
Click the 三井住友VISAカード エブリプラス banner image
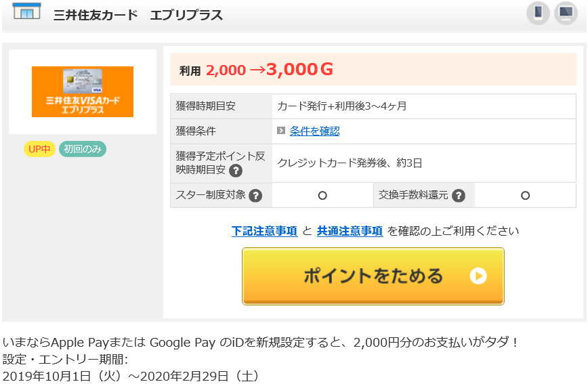point(83,92)
